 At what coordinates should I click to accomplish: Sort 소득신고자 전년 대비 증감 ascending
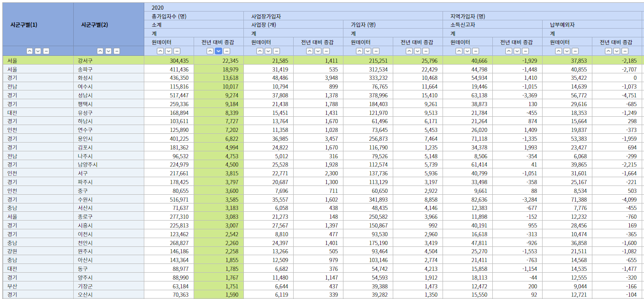click(x=509, y=51)
